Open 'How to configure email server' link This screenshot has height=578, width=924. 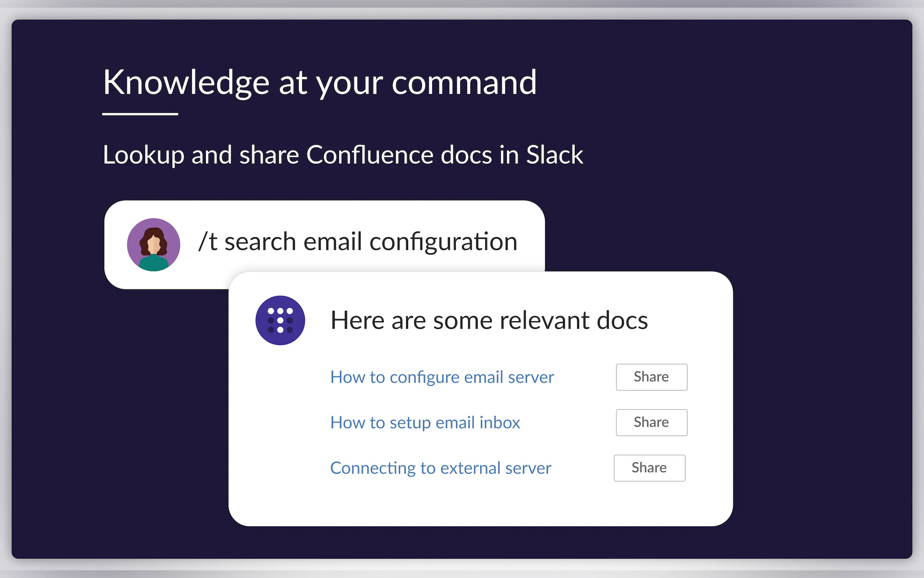point(442,377)
